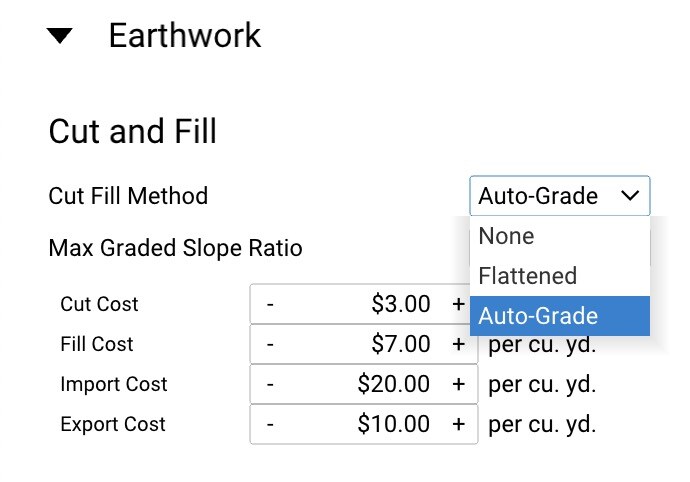
Task: Open the Cut Fill Method dropdown
Action: (559, 196)
